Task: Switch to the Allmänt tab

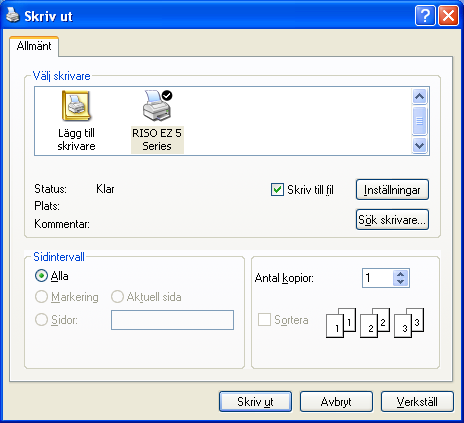Action: [x=34, y=46]
